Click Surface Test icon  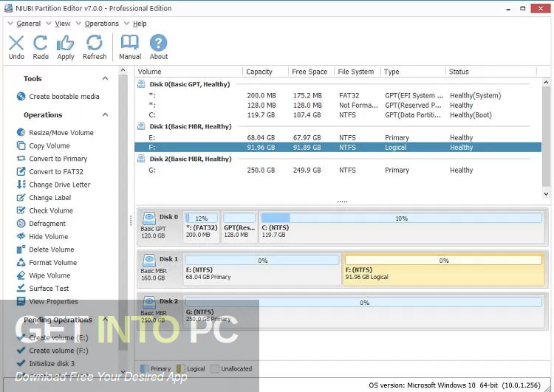(x=21, y=288)
